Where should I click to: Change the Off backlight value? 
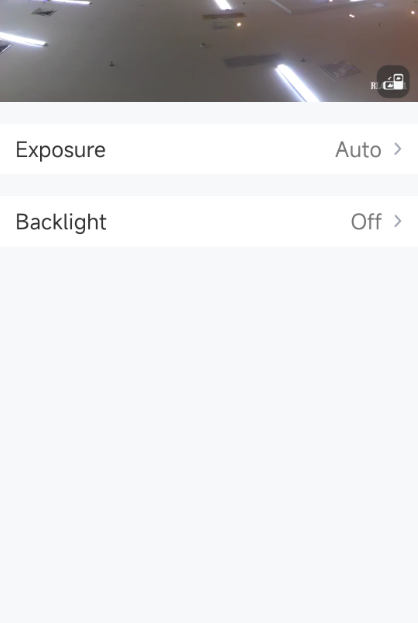366,222
